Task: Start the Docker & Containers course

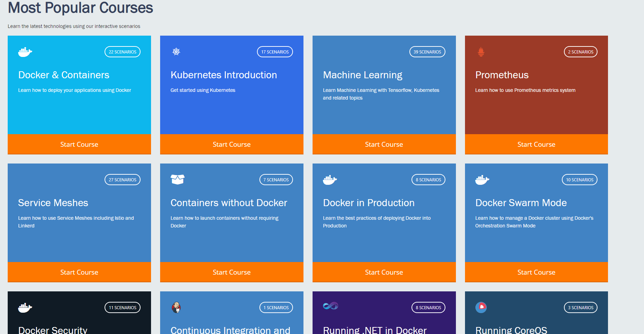Action: [x=79, y=144]
